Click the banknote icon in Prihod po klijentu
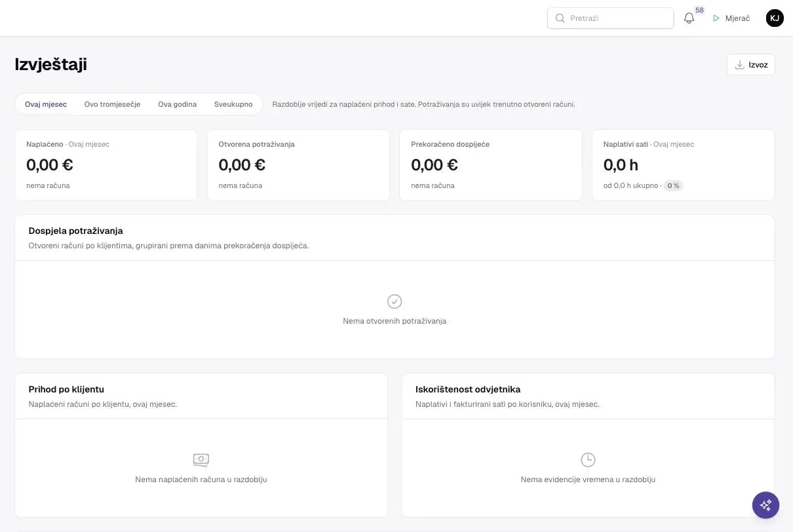Screen dimensions: 793x532 tap(201, 459)
